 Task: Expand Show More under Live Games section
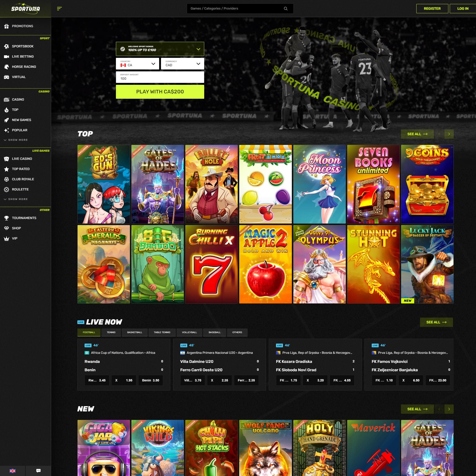(x=16, y=199)
